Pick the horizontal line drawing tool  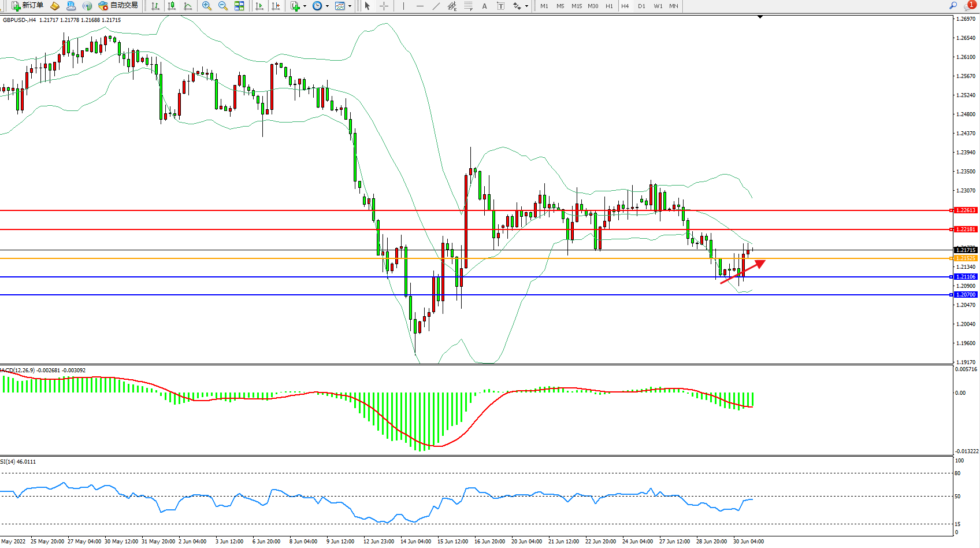(x=420, y=6)
